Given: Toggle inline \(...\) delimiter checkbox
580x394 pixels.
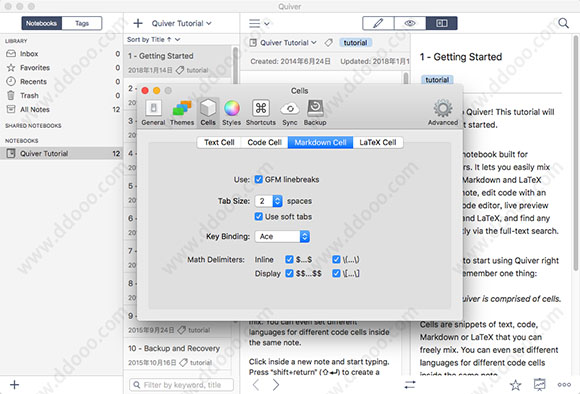Looking at the screenshot, I should 336,259.
